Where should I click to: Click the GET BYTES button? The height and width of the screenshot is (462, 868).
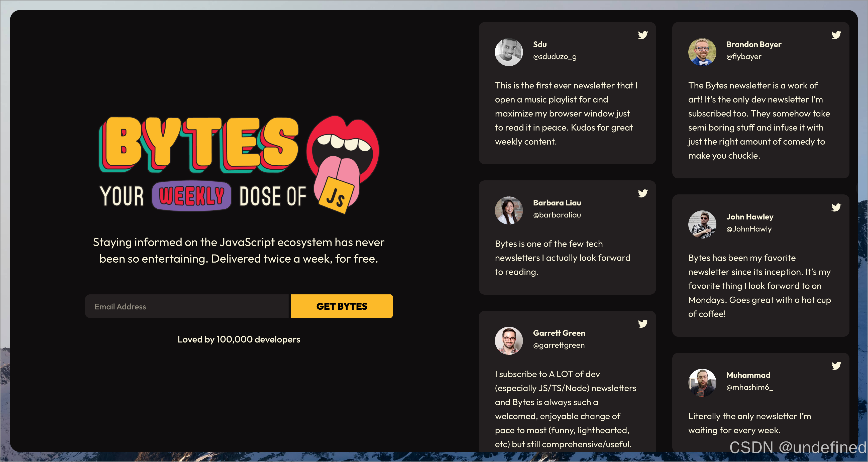pyautogui.click(x=342, y=306)
